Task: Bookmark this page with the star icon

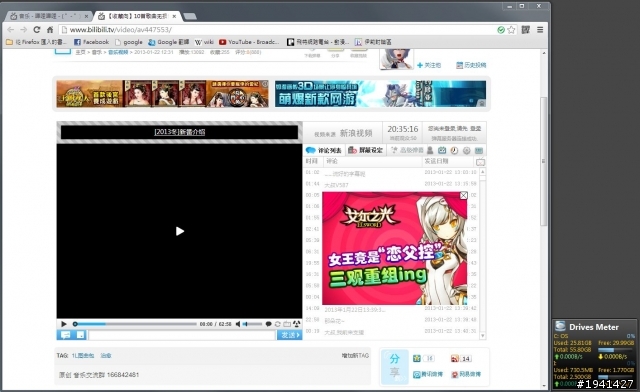Action: (x=511, y=30)
